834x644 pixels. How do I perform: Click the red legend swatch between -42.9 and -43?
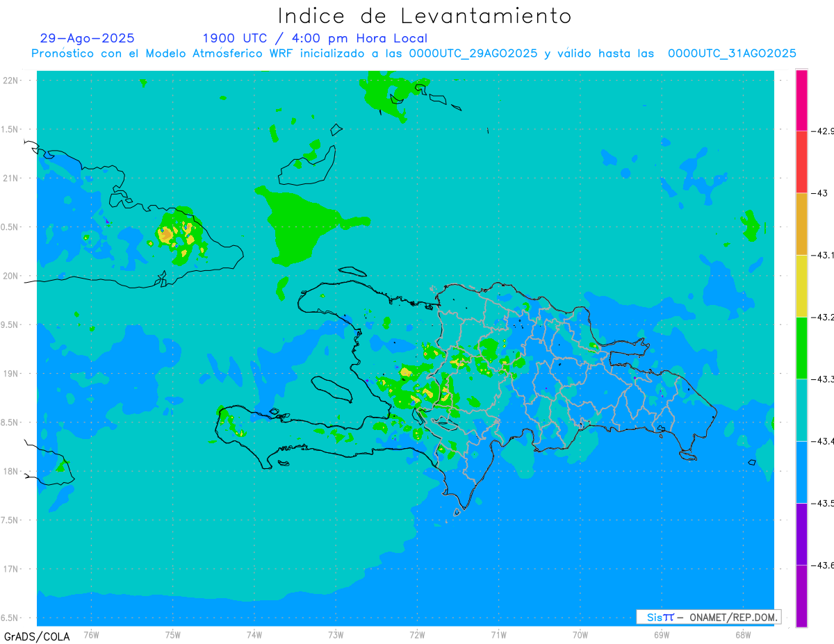point(801,162)
